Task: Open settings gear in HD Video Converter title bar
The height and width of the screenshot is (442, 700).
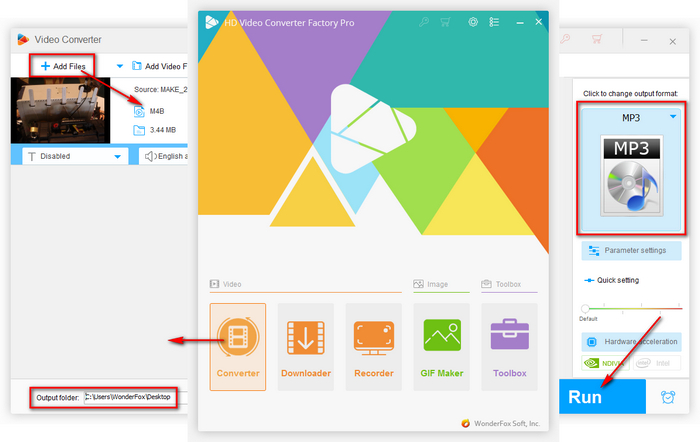Action: (473, 22)
